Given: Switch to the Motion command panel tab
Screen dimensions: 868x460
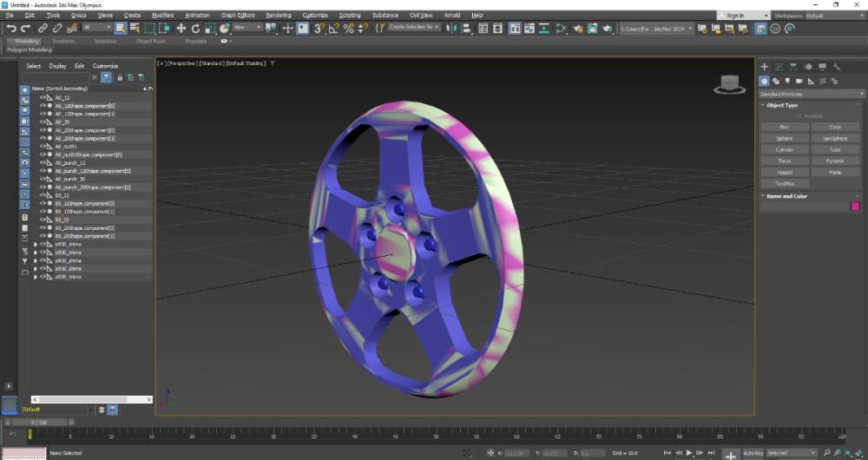Looking at the screenshot, I should pos(807,67).
